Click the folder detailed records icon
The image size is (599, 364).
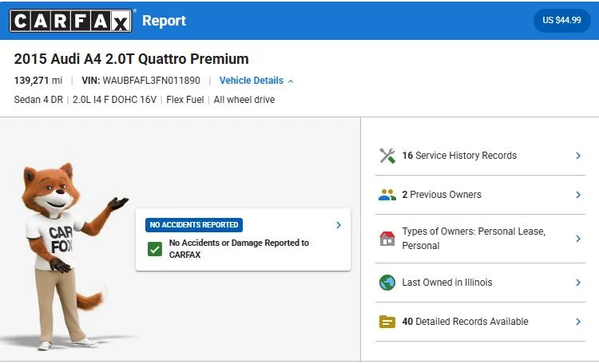click(x=387, y=322)
